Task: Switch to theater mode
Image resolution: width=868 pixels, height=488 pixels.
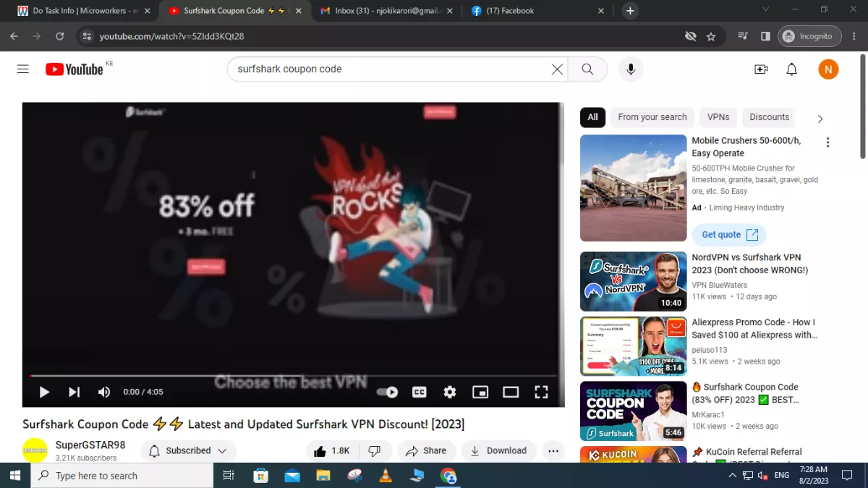Action: [511, 392]
